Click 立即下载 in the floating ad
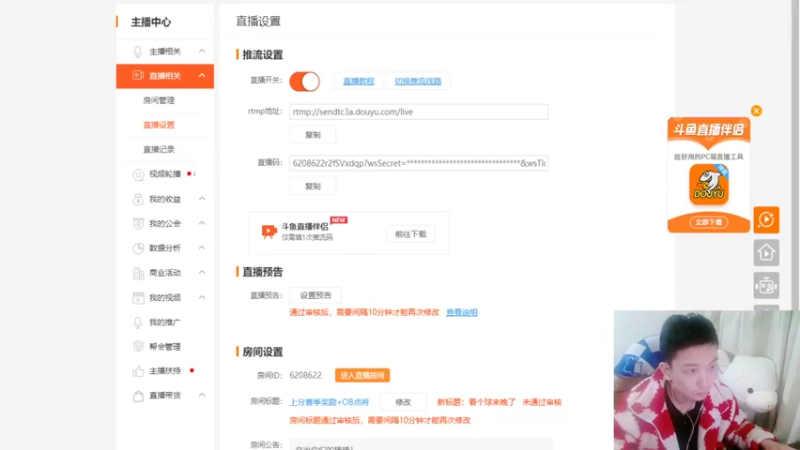 pos(709,222)
